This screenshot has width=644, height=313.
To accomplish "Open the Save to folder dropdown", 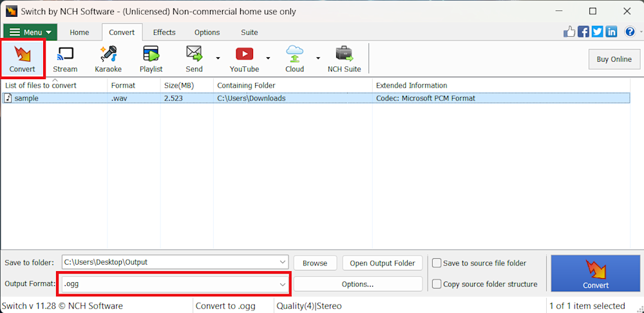I will [x=283, y=262].
